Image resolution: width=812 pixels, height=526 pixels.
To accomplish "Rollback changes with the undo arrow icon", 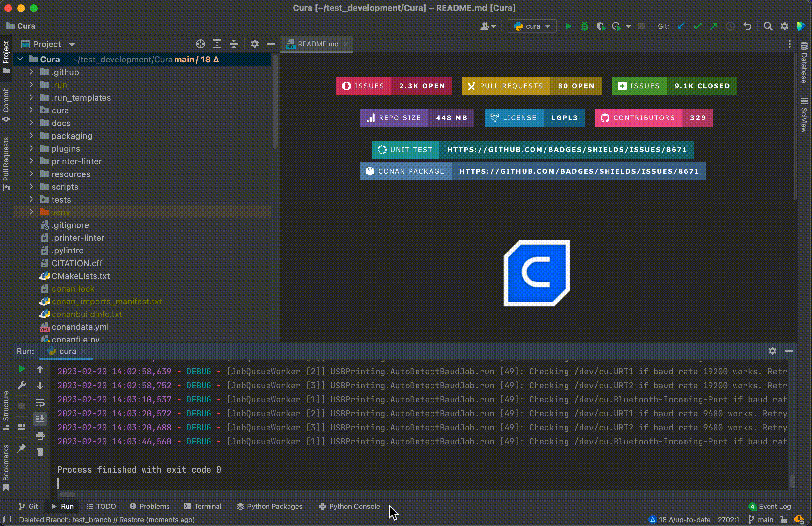I will coord(748,26).
